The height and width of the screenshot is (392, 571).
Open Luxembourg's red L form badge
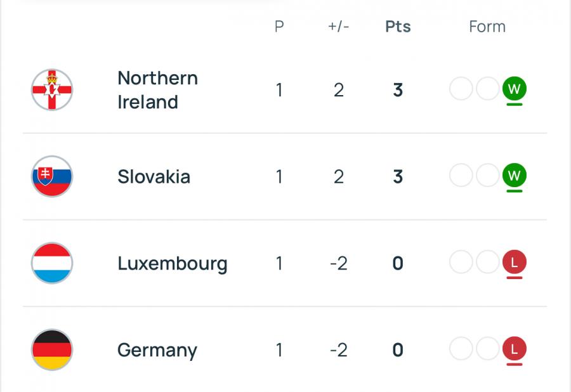514,262
